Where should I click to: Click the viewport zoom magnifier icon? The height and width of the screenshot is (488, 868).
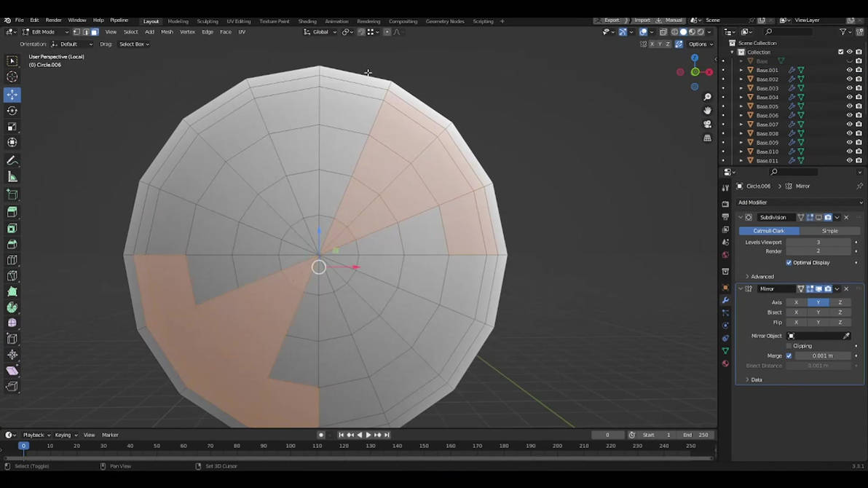click(x=707, y=97)
